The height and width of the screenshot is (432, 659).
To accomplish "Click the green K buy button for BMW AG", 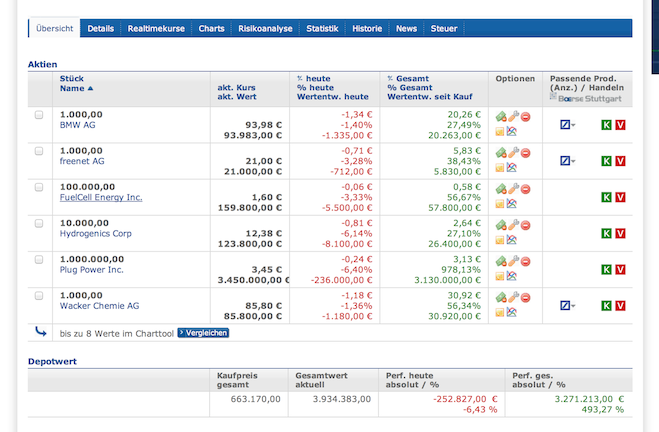I will click(605, 124).
